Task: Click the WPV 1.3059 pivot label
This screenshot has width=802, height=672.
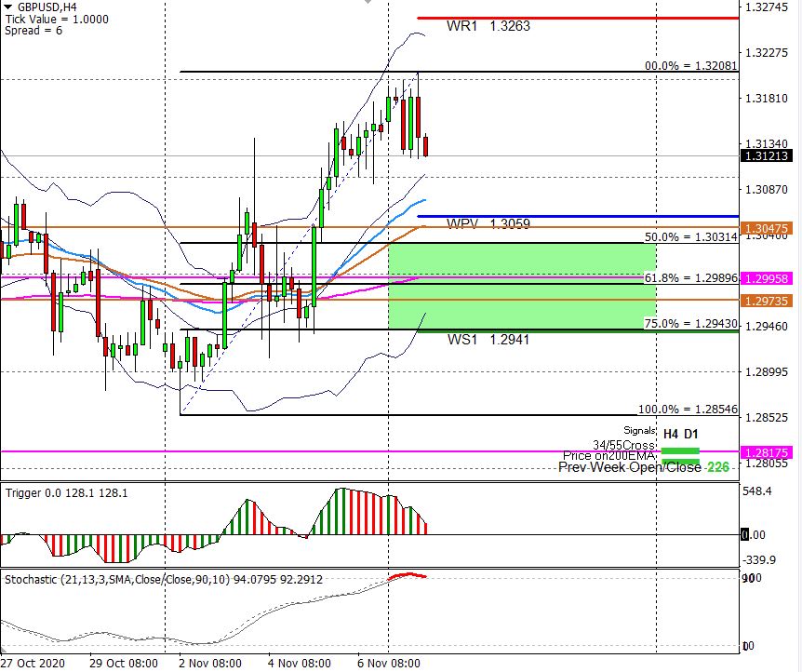Action: pyautogui.click(x=488, y=223)
